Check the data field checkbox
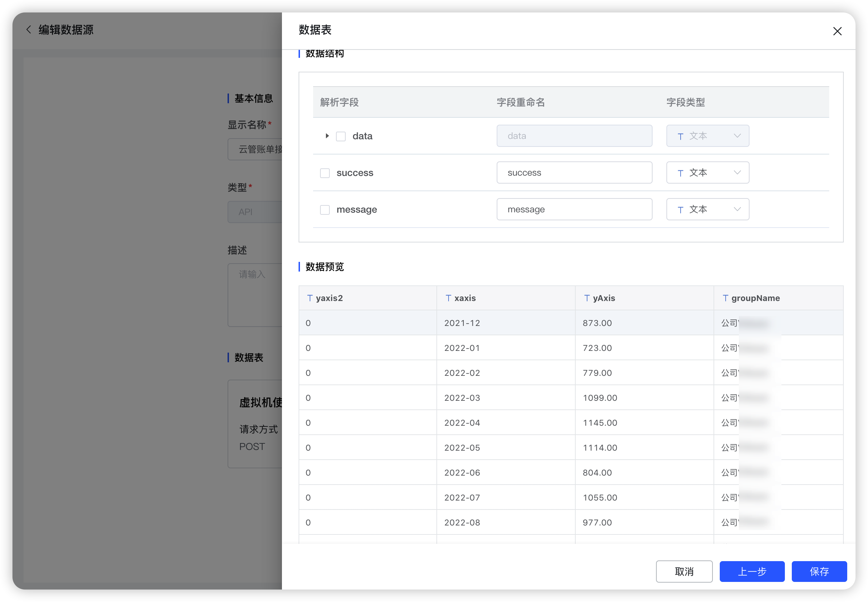 click(x=340, y=136)
